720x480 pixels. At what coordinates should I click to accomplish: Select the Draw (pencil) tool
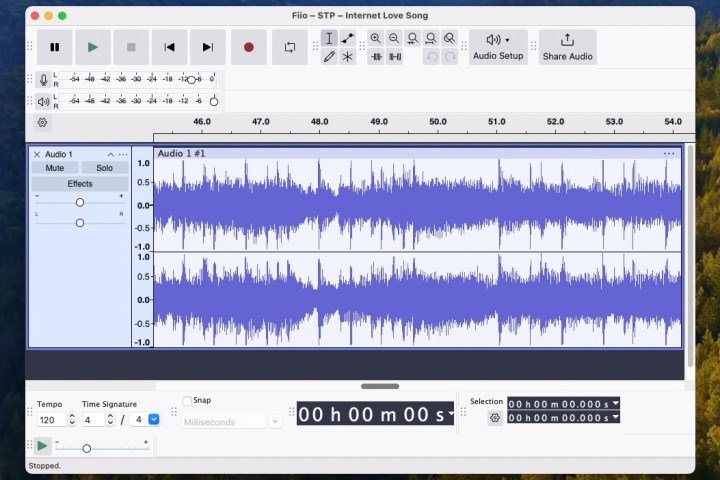pos(329,57)
